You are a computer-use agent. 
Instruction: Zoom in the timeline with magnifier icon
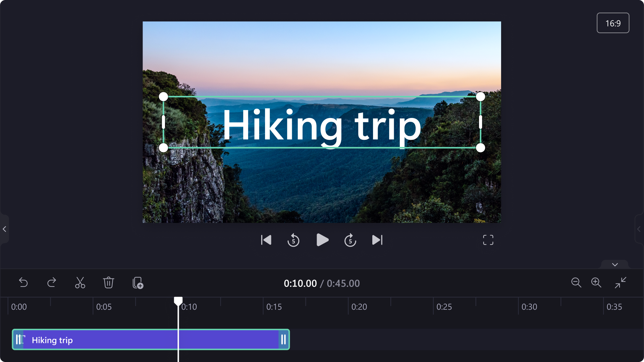(x=596, y=283)
